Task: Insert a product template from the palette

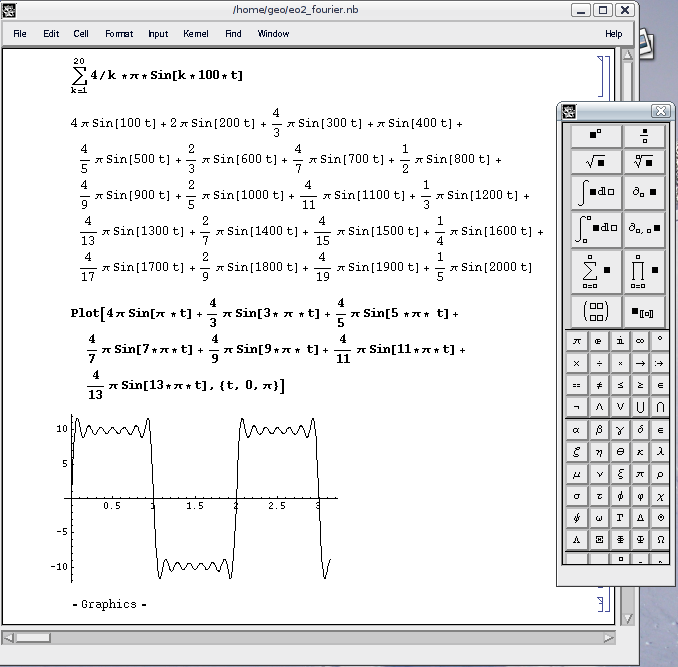Action: [x=644, y=272]
